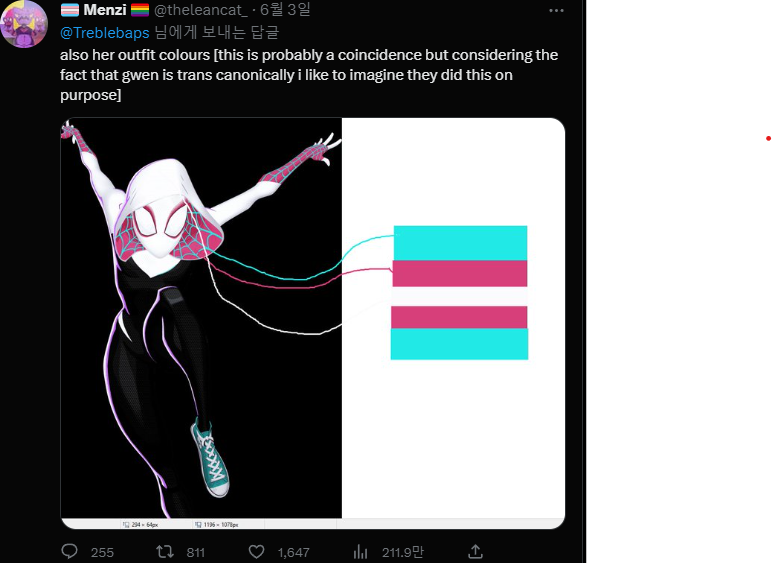Image resolution: width=772 pixels, height=563 pixels.
Task: Open the 6월 3일 tweet timestamp
Action: click(285, 9)
